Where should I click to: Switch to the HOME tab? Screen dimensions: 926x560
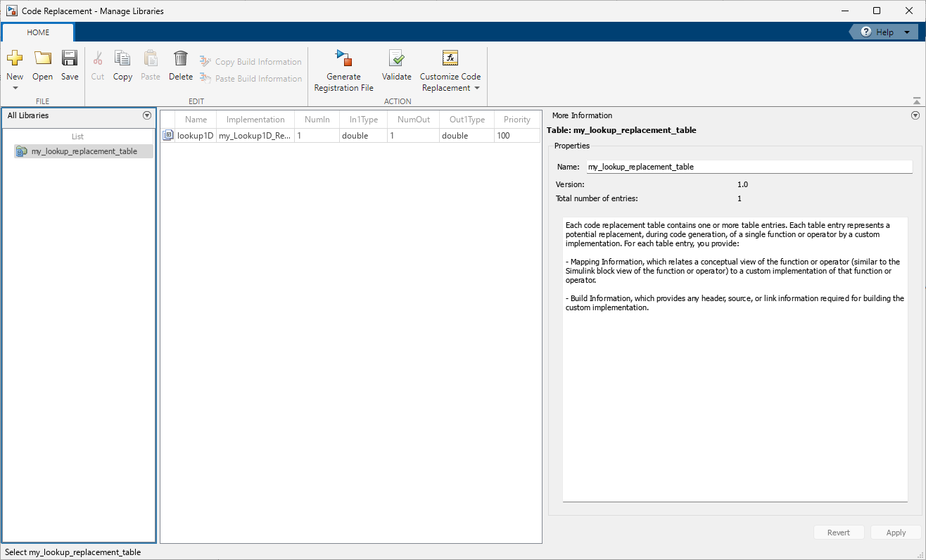[38, 32]
